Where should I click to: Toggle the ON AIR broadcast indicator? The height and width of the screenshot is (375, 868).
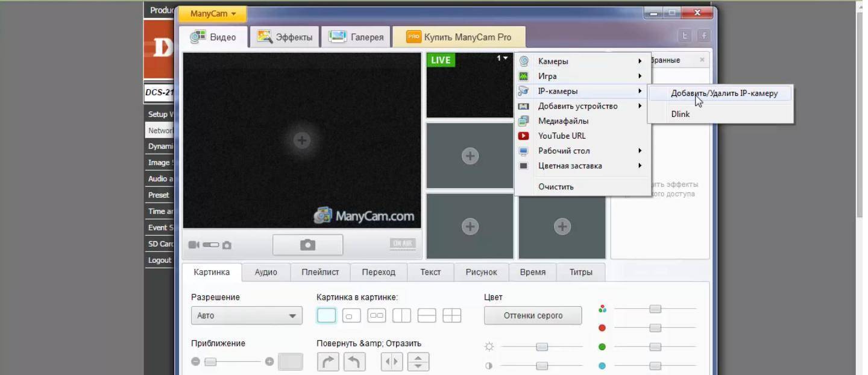click(402, 244)
